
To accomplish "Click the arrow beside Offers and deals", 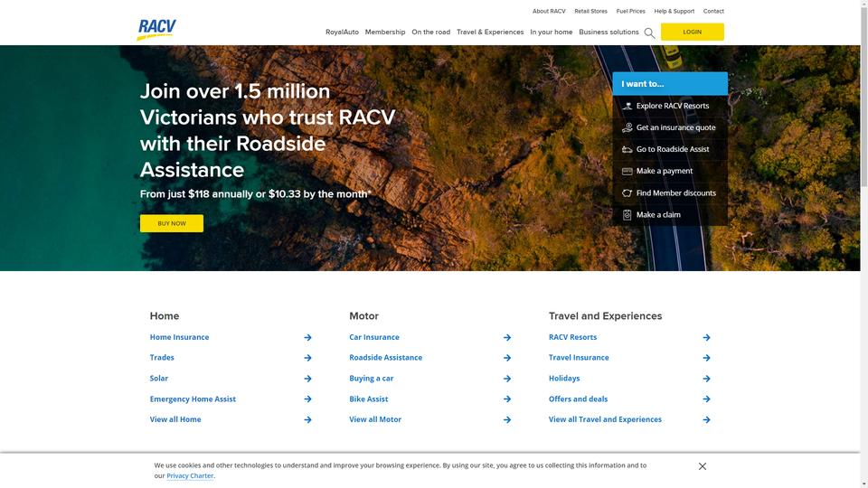I will tap(706, 399).
